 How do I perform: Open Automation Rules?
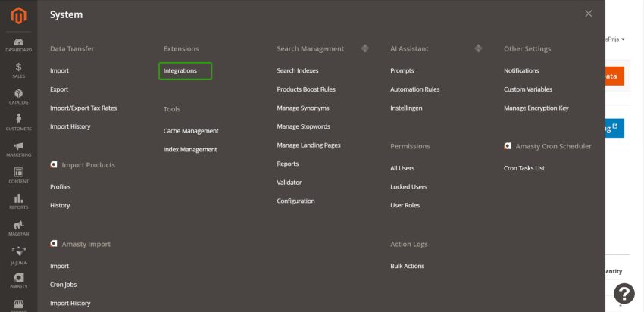click(x=415, y=89)
